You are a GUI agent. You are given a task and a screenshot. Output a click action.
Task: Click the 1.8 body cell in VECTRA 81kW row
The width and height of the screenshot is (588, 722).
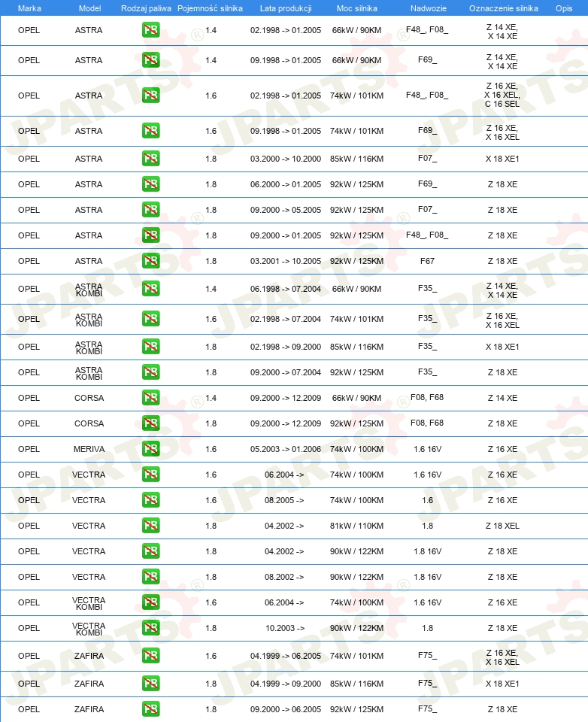pos(427,526)
